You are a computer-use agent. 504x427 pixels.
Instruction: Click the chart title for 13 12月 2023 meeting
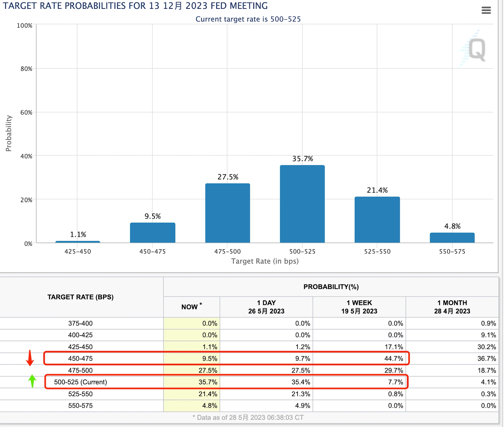135,6
